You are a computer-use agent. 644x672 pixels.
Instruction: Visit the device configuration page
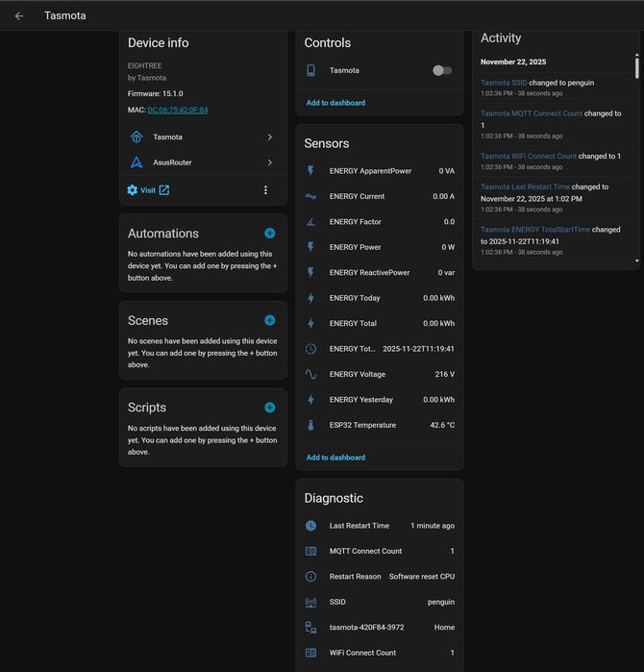[148, 190]
